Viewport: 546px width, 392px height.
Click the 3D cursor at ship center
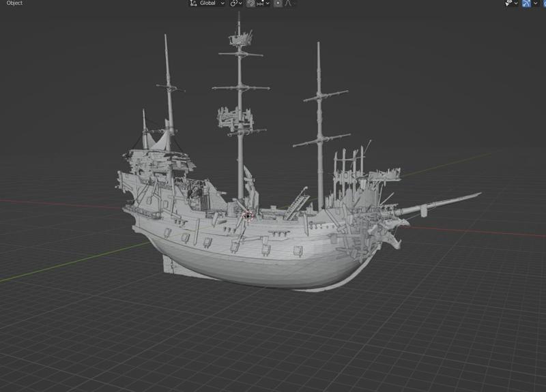248,216
